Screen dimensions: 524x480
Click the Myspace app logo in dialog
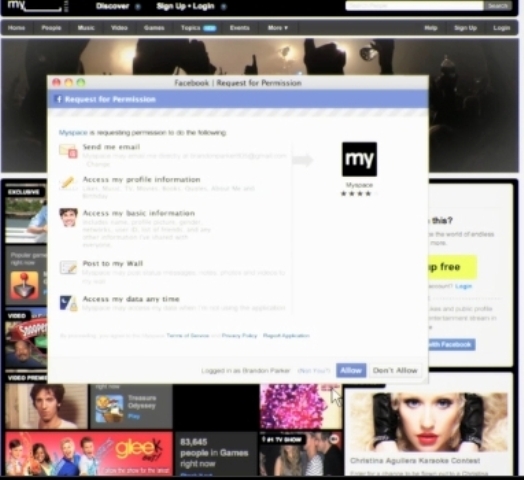click(x=359, y=159)
